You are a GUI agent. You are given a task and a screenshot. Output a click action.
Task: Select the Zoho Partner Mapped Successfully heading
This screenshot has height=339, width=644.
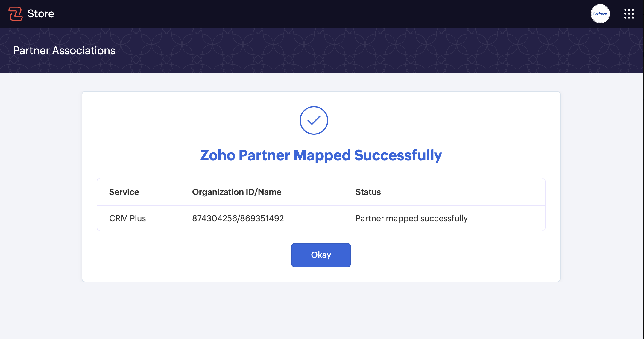321,155
